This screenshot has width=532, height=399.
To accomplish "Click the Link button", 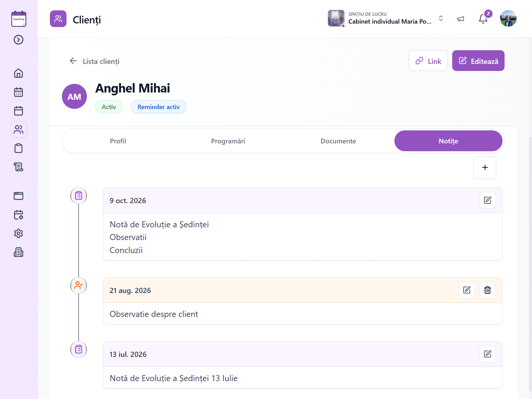I will pos(428,61).
